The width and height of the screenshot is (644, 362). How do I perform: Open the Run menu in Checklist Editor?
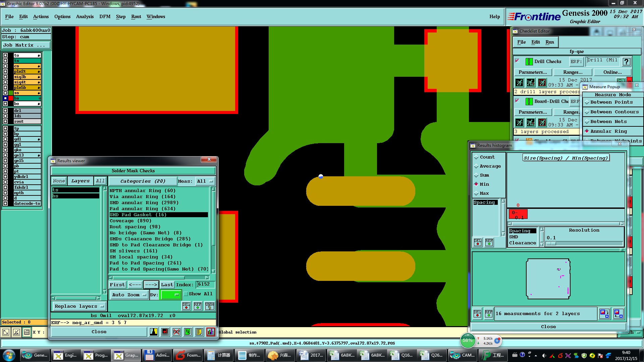pyautogui.click(x=550, y=42)
